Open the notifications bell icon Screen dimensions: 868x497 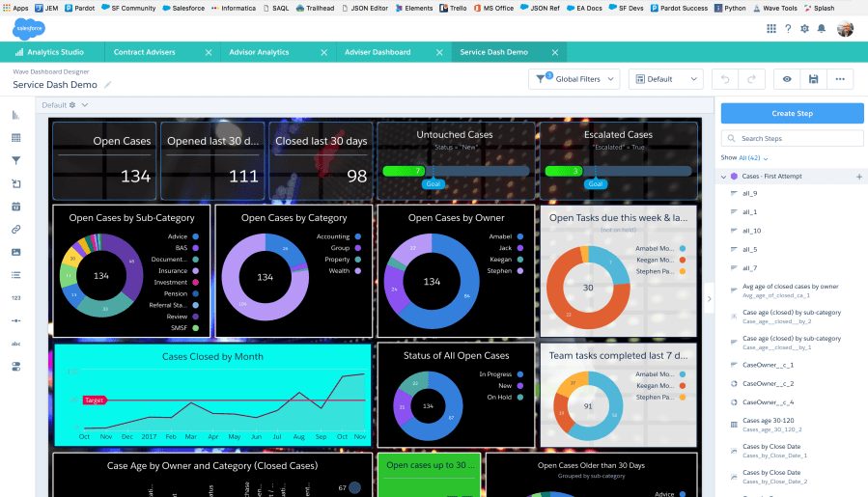coord(822,28)
